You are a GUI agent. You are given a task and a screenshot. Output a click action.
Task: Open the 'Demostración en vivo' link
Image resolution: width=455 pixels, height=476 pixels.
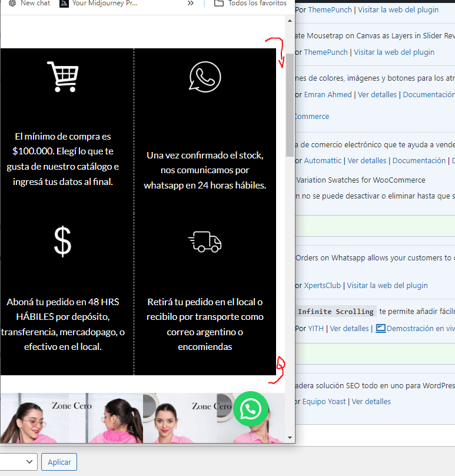coord(421,329)
